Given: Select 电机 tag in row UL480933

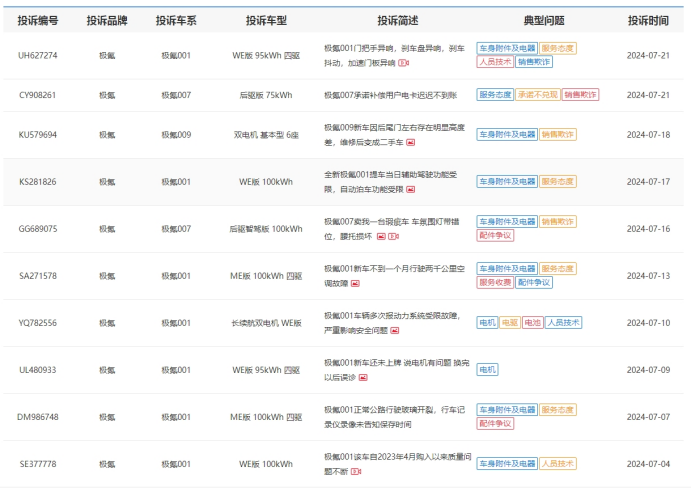Looking at the screenshot, I should pyautogui.click(x=487, y=370).
